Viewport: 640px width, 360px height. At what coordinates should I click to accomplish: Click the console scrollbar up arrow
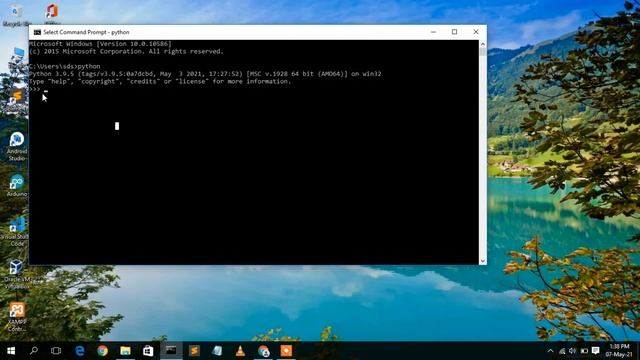(483, 44)
